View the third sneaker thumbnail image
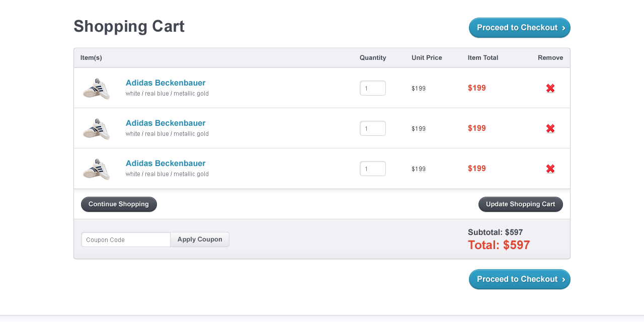This screenshot has height=322, width=644. [x=96, y=168]
